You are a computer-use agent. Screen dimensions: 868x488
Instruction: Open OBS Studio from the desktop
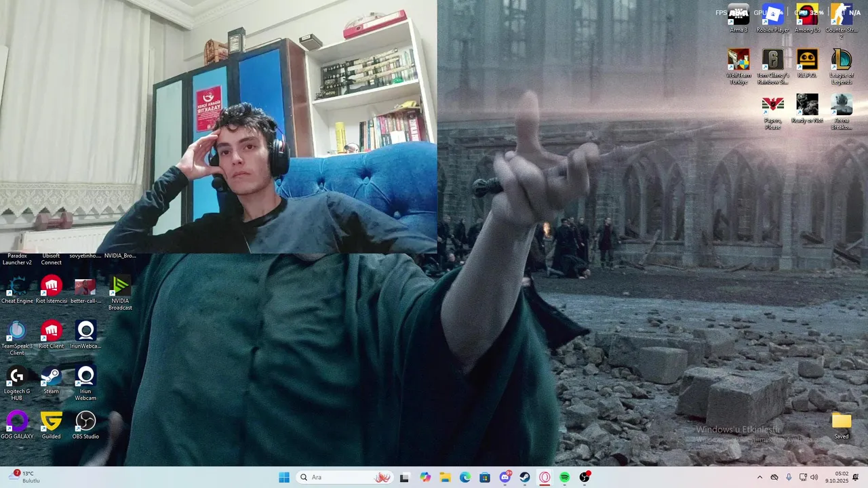85,426
